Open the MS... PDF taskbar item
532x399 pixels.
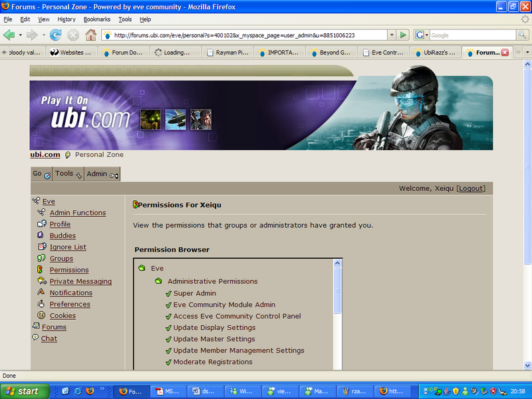coord(169,391)
